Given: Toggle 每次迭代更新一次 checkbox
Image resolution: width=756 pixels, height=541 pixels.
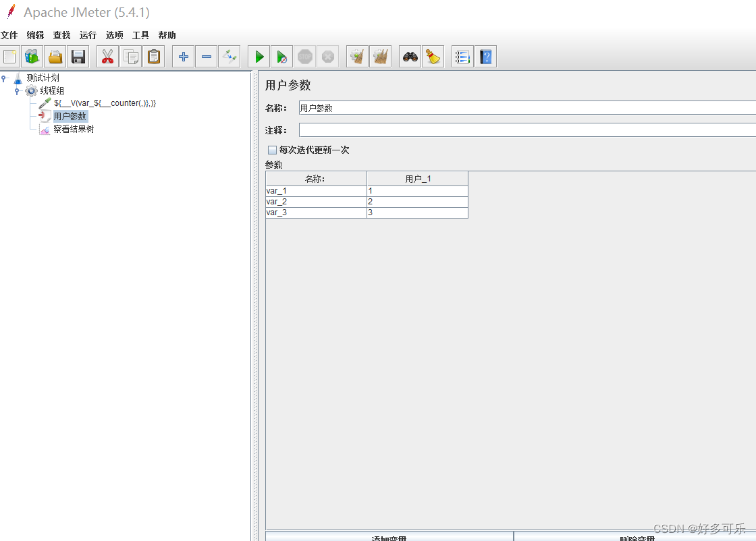Looking at the screenshot, I should (273, 150).
